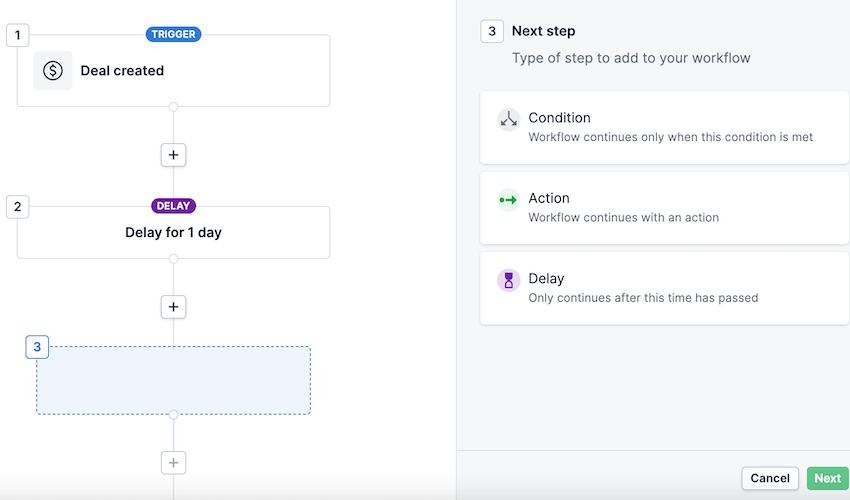The width and height of the screenshot is (850, 500).
Task: Click the dollar icon on Deal created
Action: coord(53,71)
